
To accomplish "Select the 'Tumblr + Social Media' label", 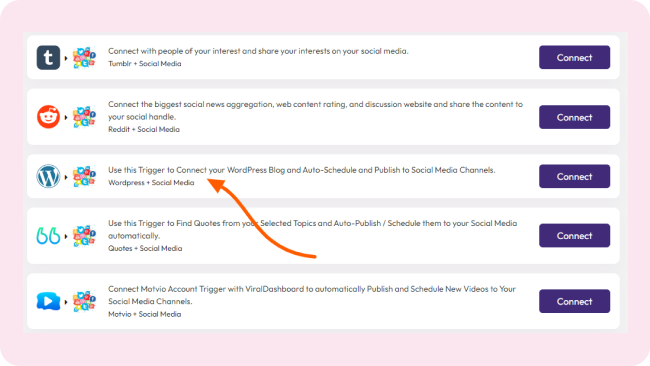I will (145, 63).
